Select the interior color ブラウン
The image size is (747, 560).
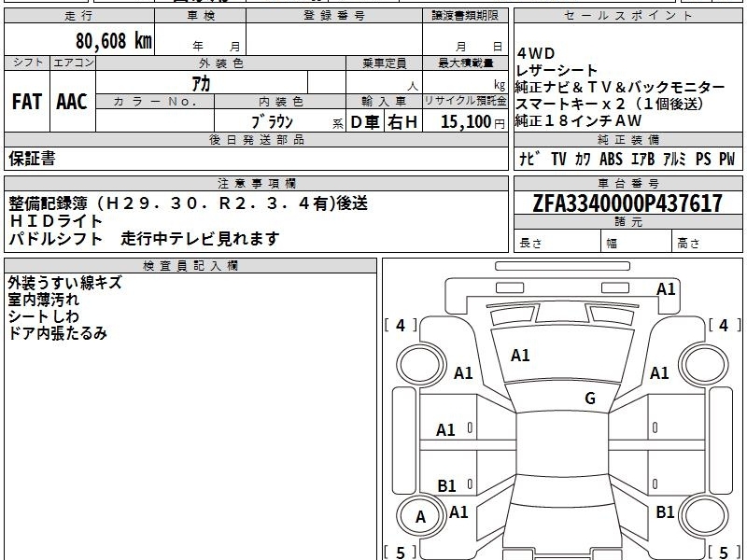(272, 122)
